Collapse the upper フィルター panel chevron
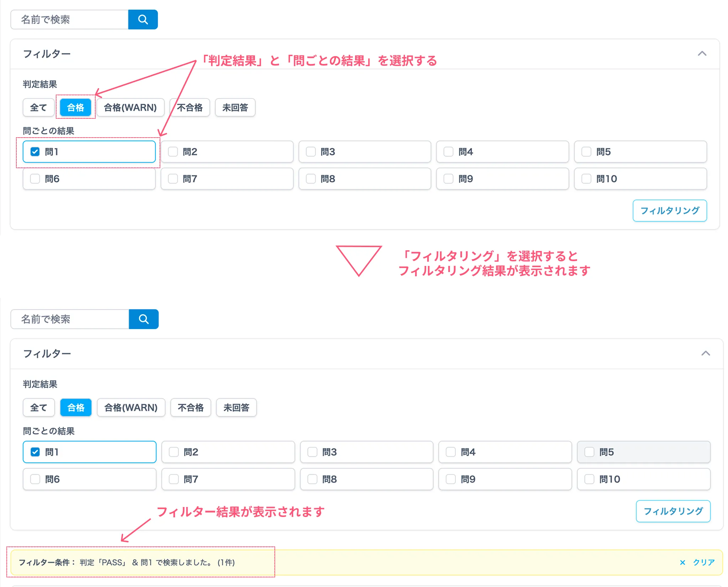728x587 pixels. [702, 54]
